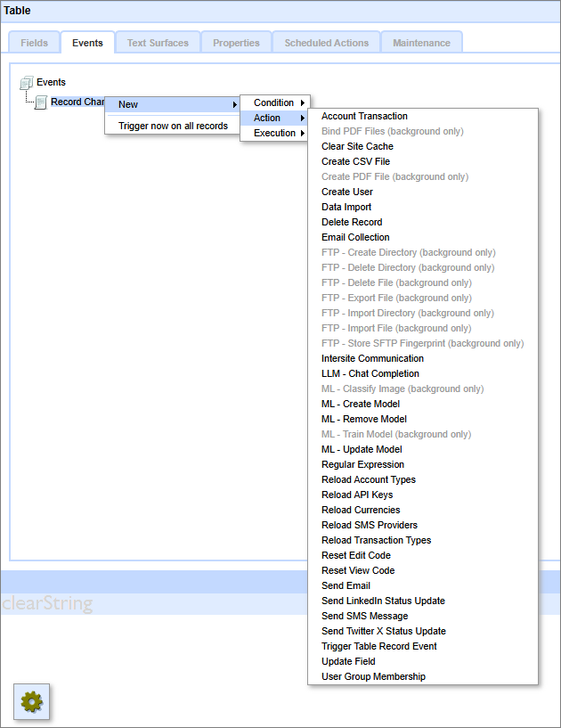Pick Send Email from action list

(x=346, y=585)
